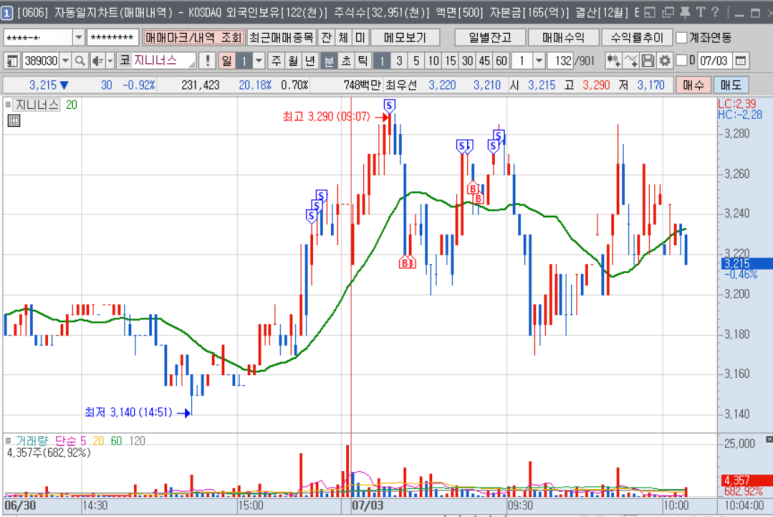Select the 30 minute interval button
This screenshot has height=517, width=773.
467,61
